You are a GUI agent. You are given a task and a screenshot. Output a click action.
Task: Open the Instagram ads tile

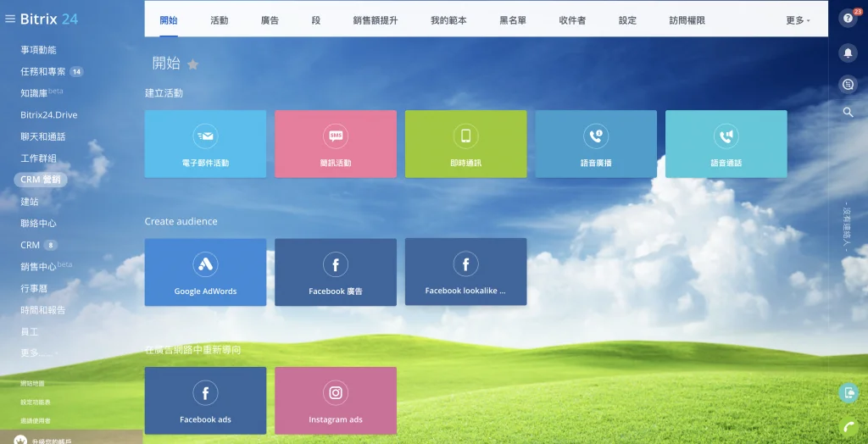(x=335, y=401)
